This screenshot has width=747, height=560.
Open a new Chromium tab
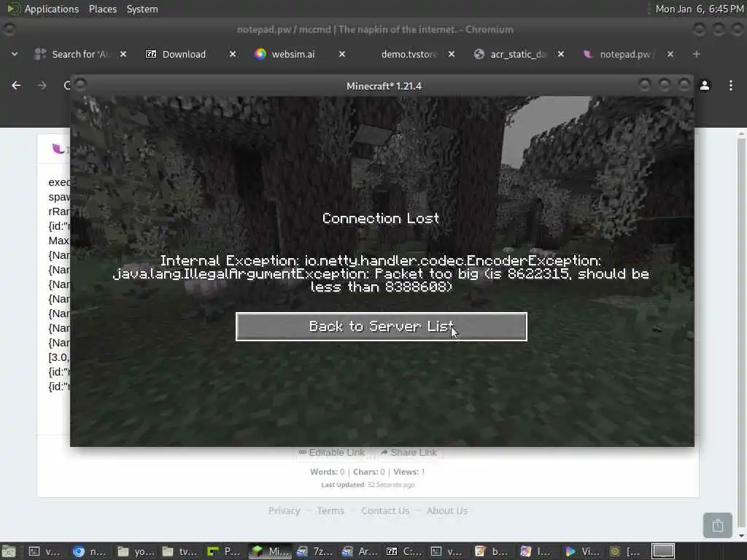[697, 54]
